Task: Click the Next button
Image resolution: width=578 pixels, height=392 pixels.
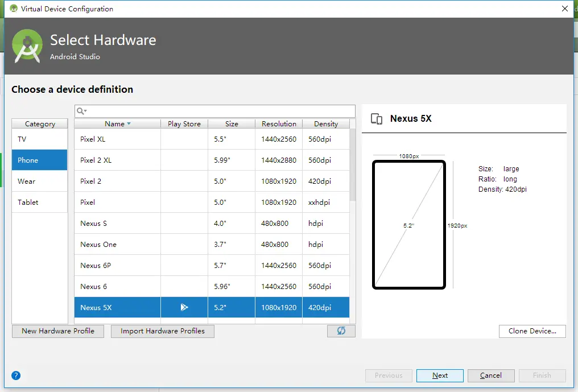Action: [x=440, y=376]
